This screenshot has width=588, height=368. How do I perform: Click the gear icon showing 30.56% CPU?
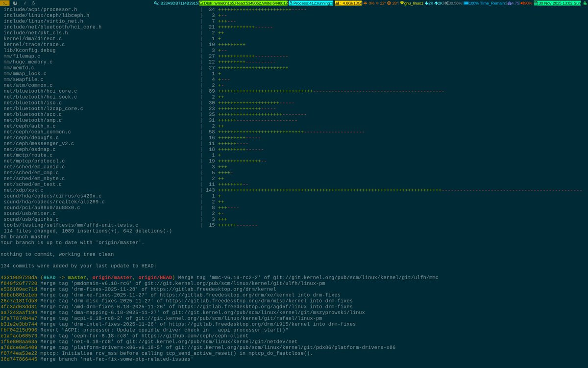446,4
